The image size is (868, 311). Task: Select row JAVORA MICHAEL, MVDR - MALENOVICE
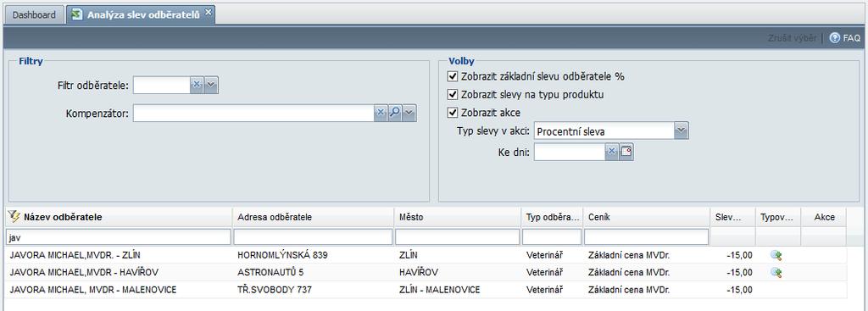tap(426, 290)
